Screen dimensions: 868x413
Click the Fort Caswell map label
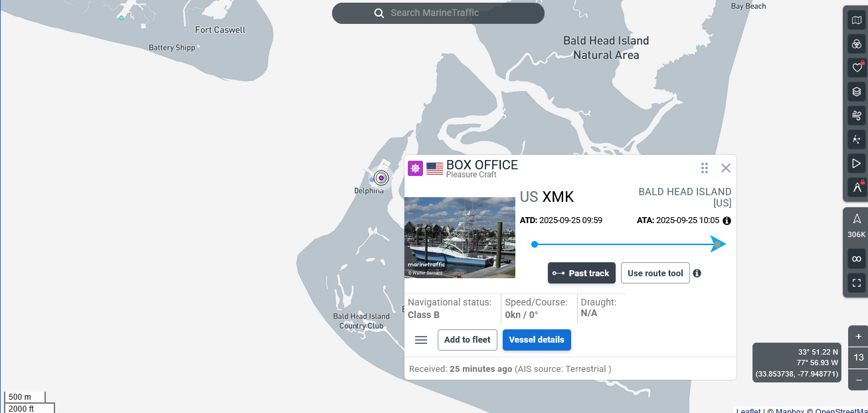tap(220, 30)
